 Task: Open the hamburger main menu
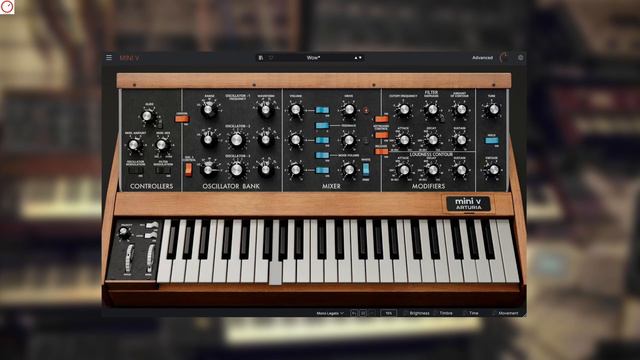click(109, 58)
